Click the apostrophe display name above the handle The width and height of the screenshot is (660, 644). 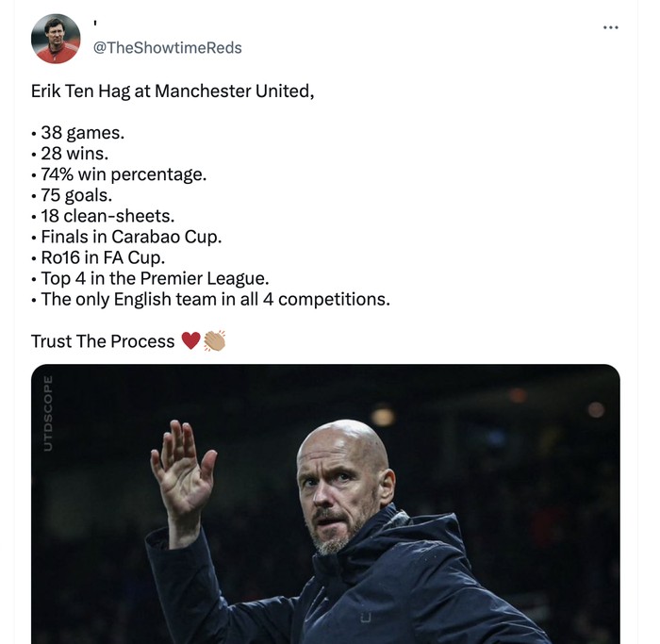point(95,24)
